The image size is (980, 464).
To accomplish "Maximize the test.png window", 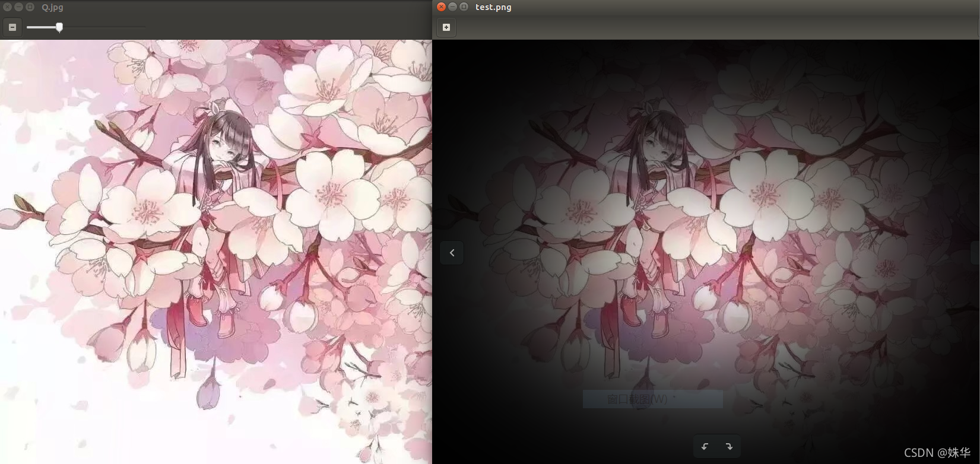I will pyautogui.click(x=464, y=7).
